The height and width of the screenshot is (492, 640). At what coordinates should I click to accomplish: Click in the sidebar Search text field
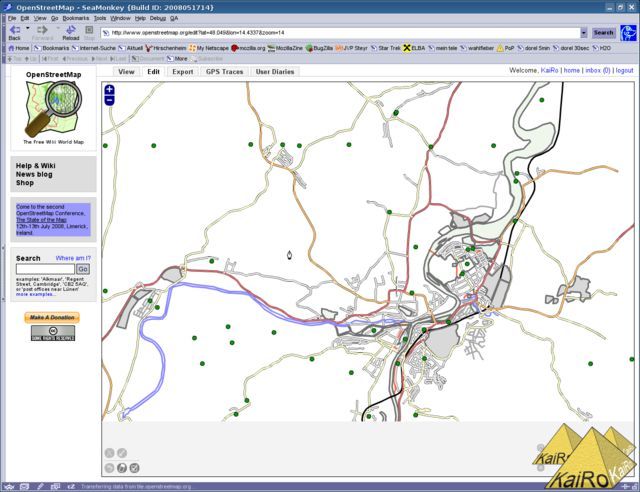[45, 269]
